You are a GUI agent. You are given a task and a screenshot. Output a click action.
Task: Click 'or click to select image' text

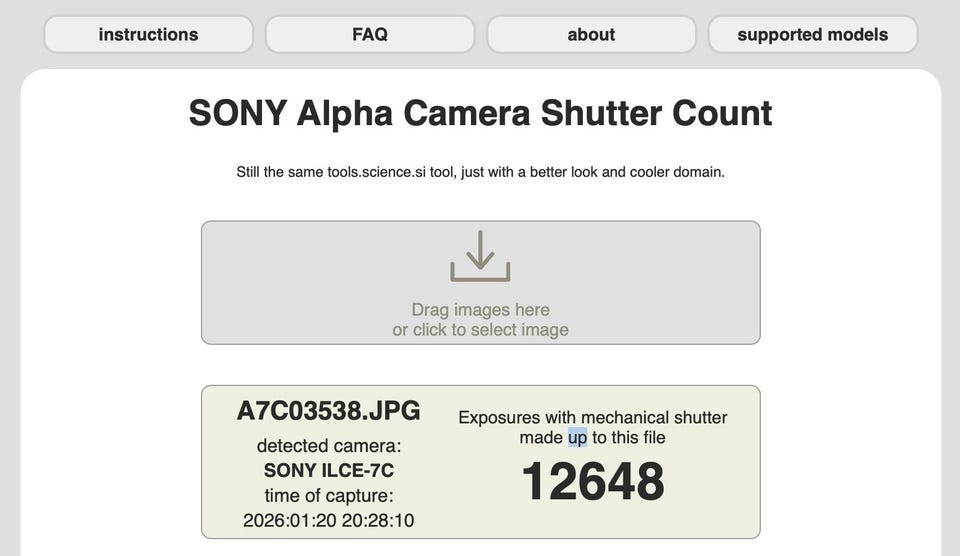480,330
